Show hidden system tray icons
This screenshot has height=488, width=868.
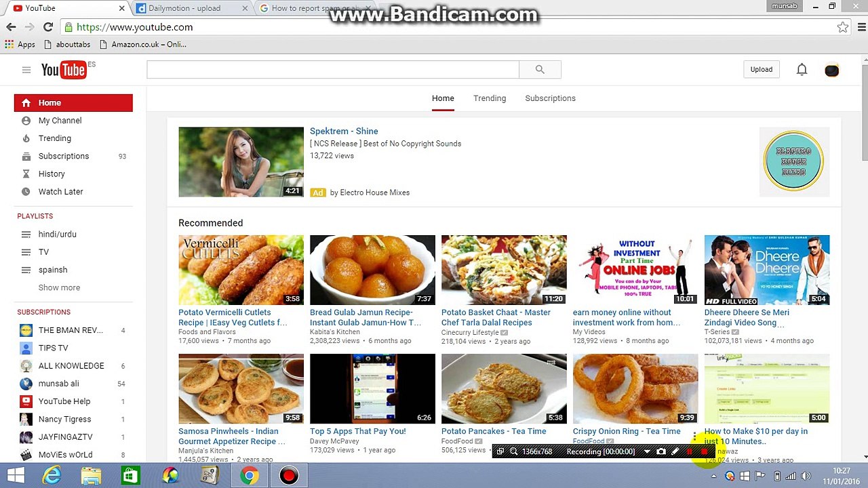click(x=713, y=476)
